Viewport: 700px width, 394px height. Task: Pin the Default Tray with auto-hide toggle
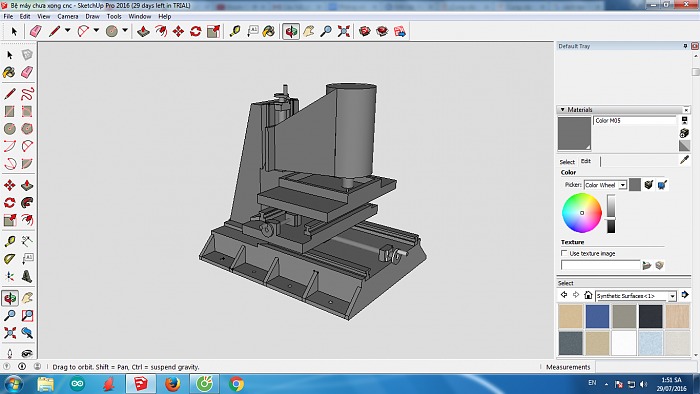[685, 46]
